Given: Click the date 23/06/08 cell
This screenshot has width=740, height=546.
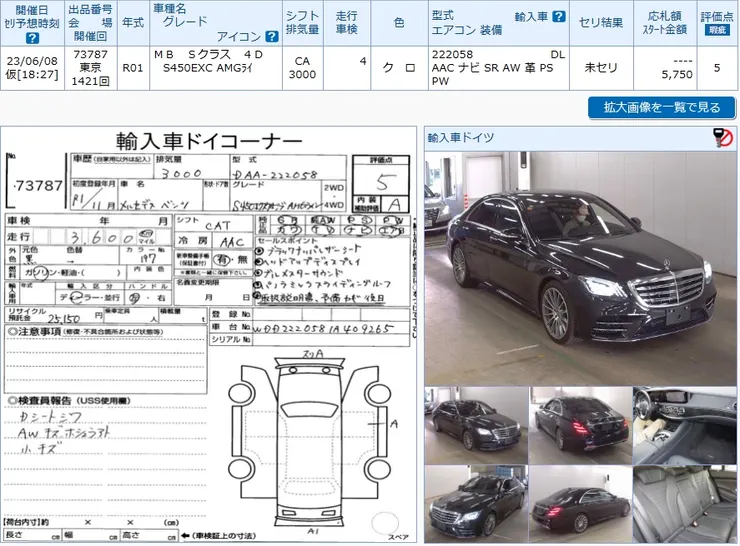Looking at the screenshot, I should tap(32, 68).
